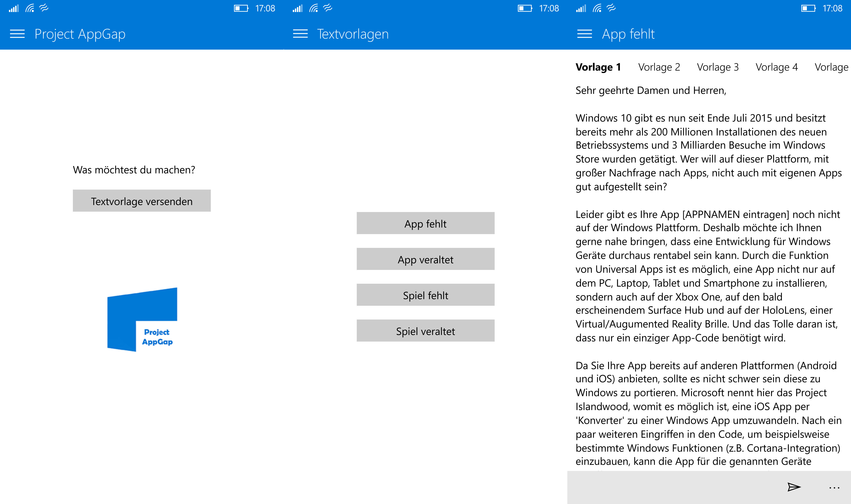Click the paragraph starting 'Windows 10 gibt es'
The height and width of the screenshot is (504, 851).
[708, 152]
